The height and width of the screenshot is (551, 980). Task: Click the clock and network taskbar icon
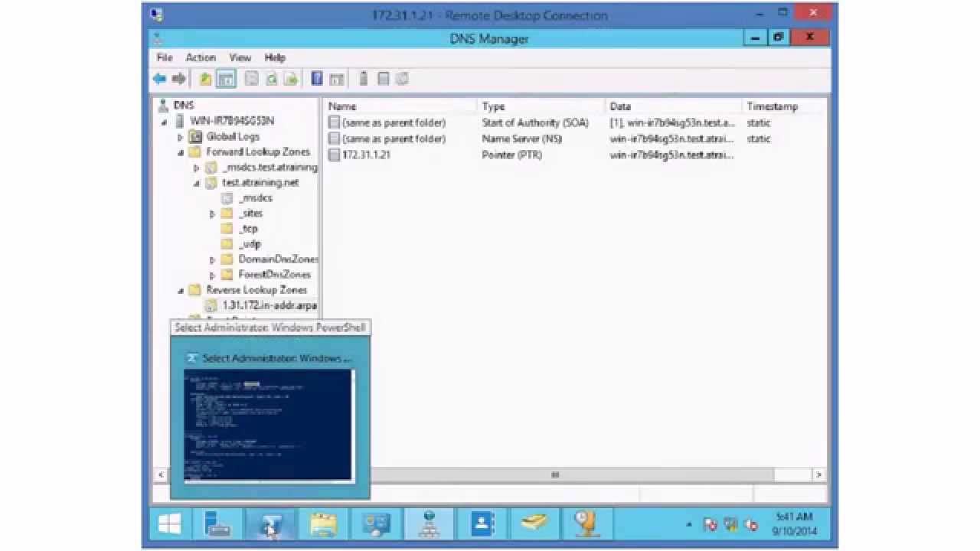tap(586, 524)
